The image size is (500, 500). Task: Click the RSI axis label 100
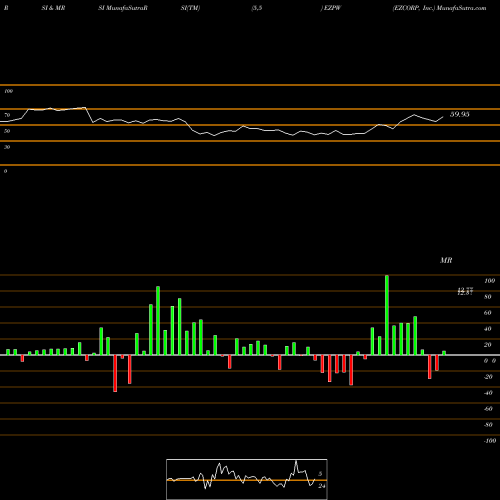pos(8,91)
